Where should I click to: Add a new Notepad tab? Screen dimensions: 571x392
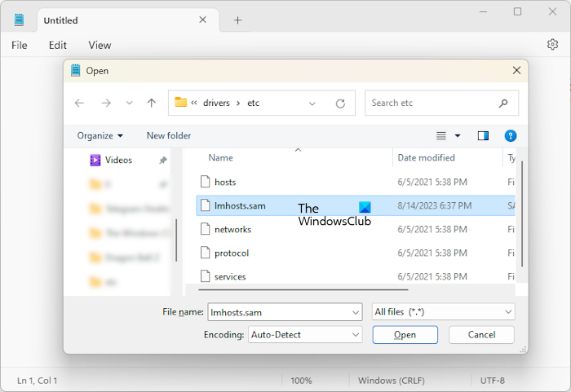(237, 20)
